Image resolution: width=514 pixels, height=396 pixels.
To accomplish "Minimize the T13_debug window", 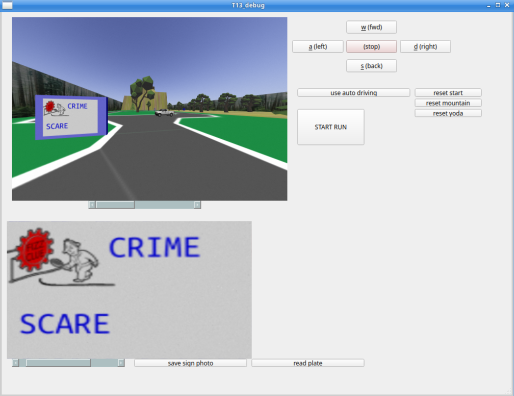I will tap(488, 5).
